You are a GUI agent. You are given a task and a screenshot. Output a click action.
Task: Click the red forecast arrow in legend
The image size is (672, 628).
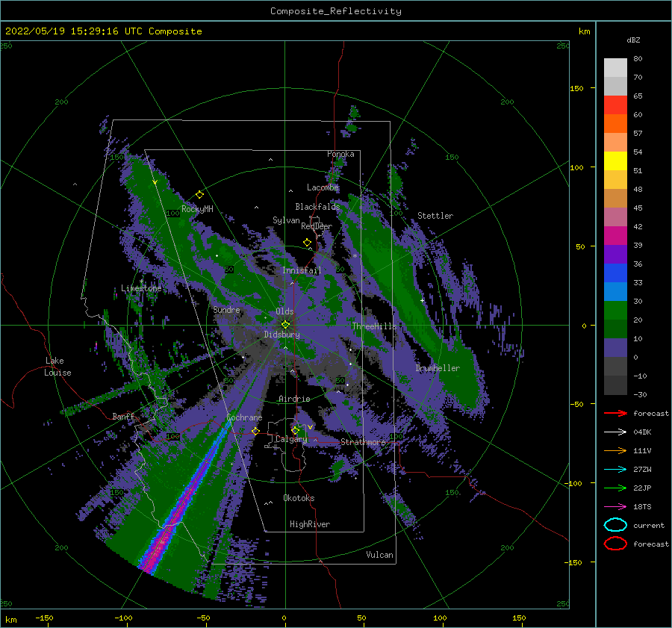615,413
